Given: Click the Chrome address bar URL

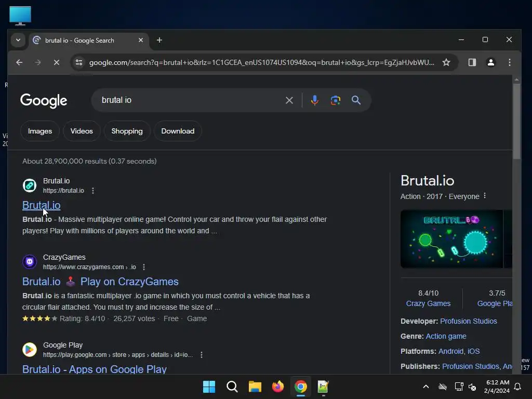Looking at the screenshot, I should click(x=261, y=62).
